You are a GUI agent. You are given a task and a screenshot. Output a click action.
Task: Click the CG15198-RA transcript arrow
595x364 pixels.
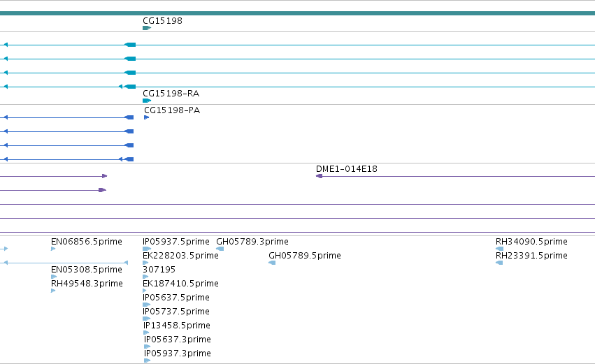click(x=147, y=101)
